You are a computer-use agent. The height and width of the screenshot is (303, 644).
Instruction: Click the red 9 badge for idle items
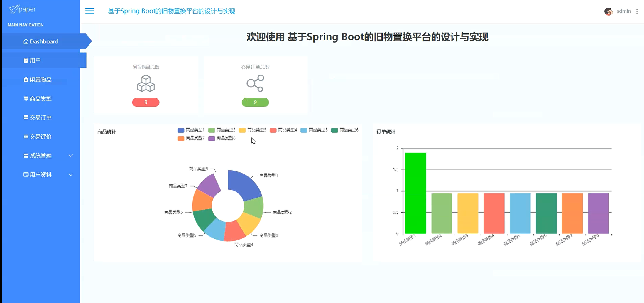click(x=146, y=102)
